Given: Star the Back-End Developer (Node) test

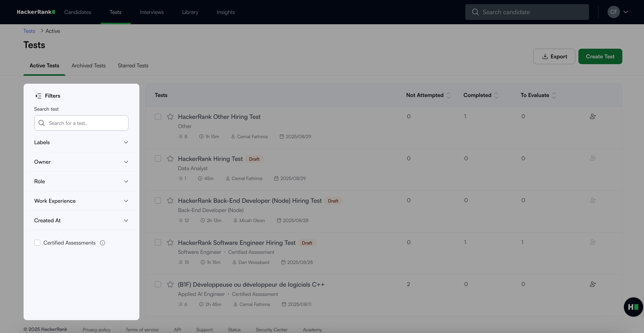Looking at the screenshot, I should 170,201.
